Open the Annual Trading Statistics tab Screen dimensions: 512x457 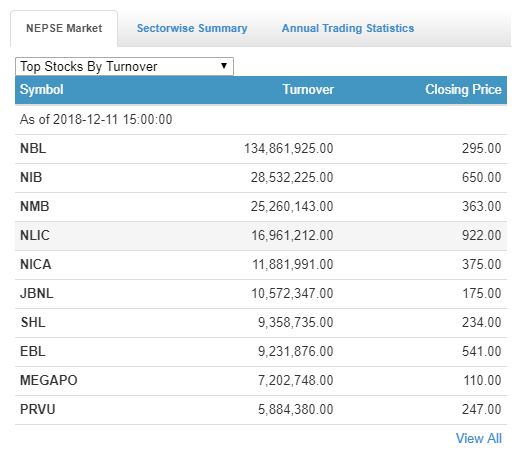pos(348,28)
